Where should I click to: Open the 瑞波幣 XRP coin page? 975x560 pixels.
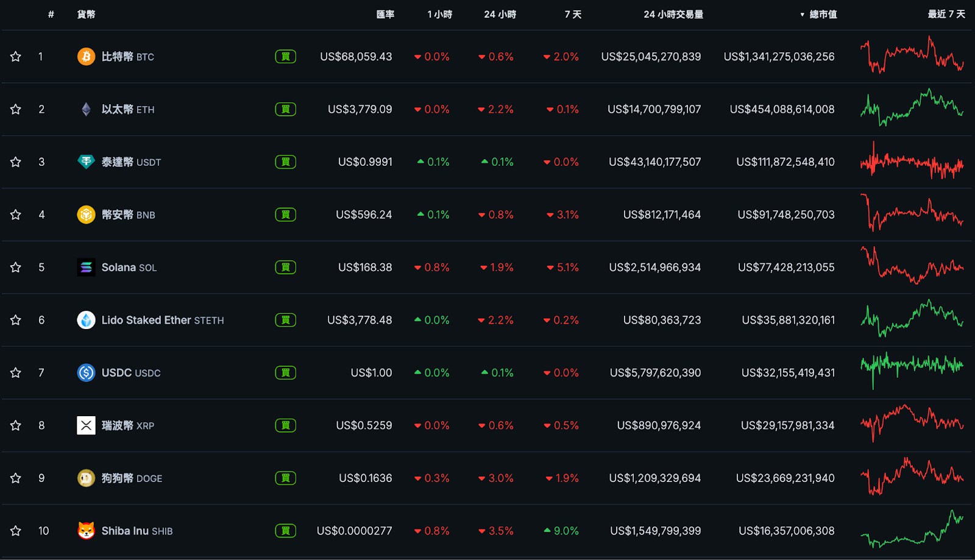(x=127, y=425)
